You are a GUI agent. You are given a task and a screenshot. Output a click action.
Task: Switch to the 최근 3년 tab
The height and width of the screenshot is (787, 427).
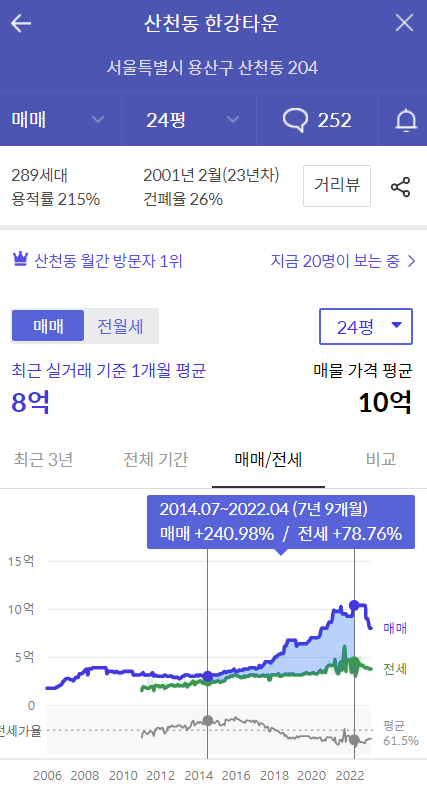43,459
